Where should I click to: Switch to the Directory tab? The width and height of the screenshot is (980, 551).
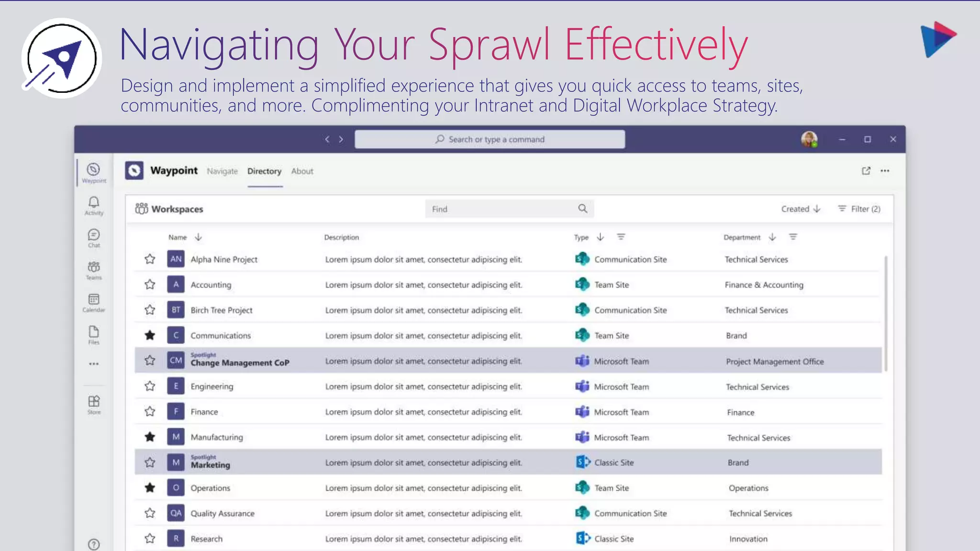[x=264, y=171]
